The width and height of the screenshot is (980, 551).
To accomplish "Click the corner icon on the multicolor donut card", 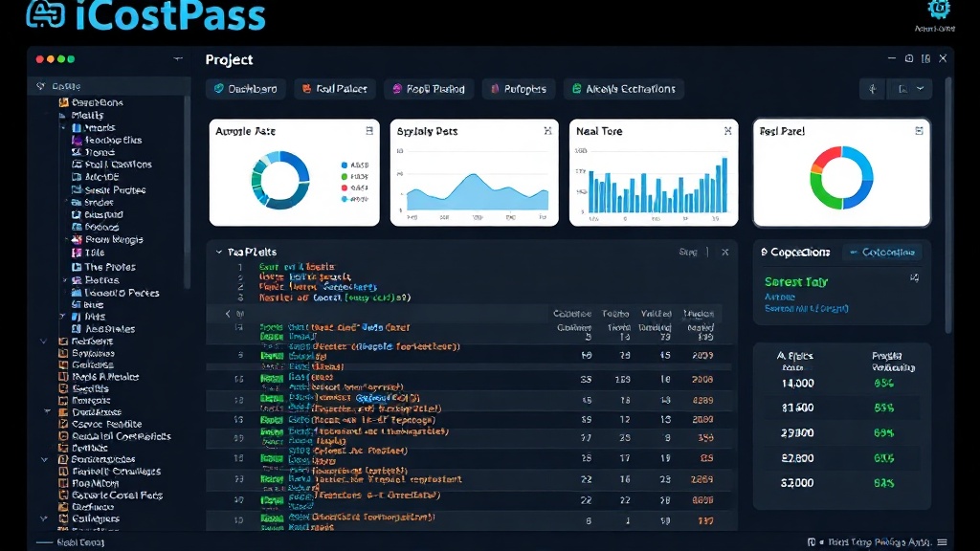I will pyautogui.click(x=919, y=130).
